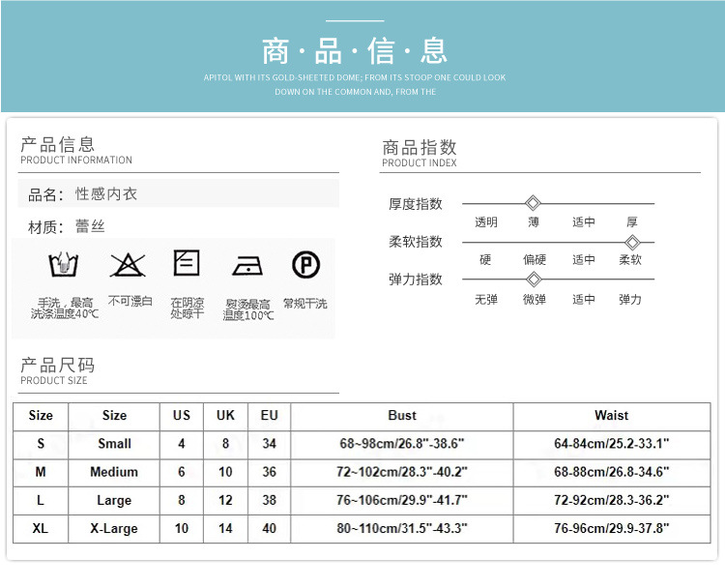Click the 偏硬 softness scale label

pos(535,259)
